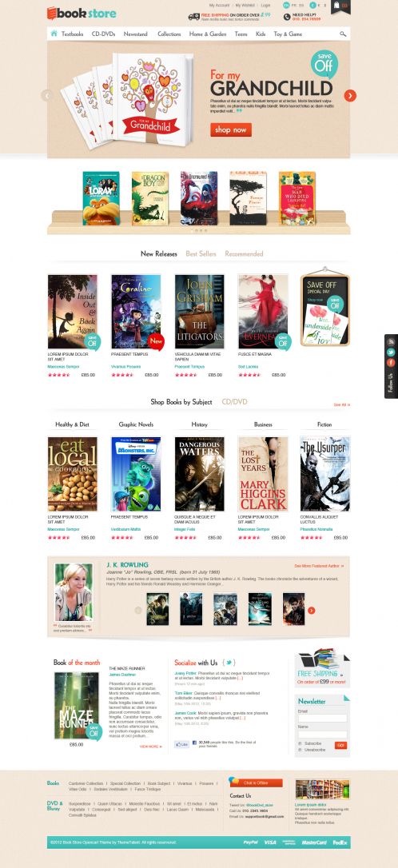Click the newsletter GO button
This screenshot has width=398, height=868.
coord(340,745)
